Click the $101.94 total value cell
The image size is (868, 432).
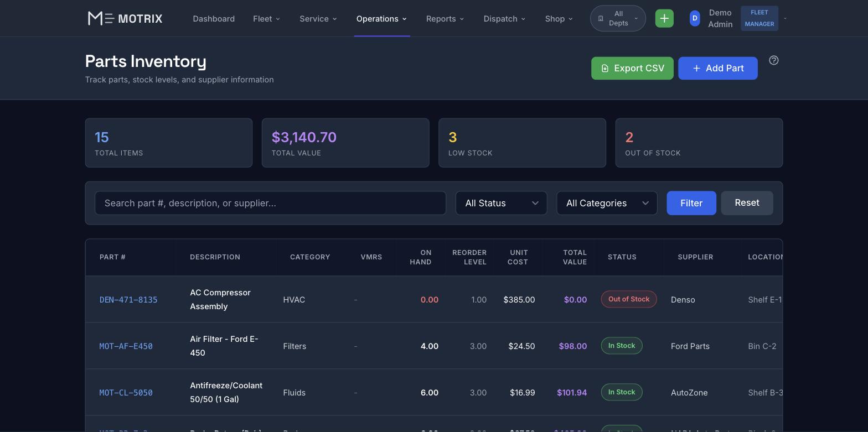click(x=572, y=393)
